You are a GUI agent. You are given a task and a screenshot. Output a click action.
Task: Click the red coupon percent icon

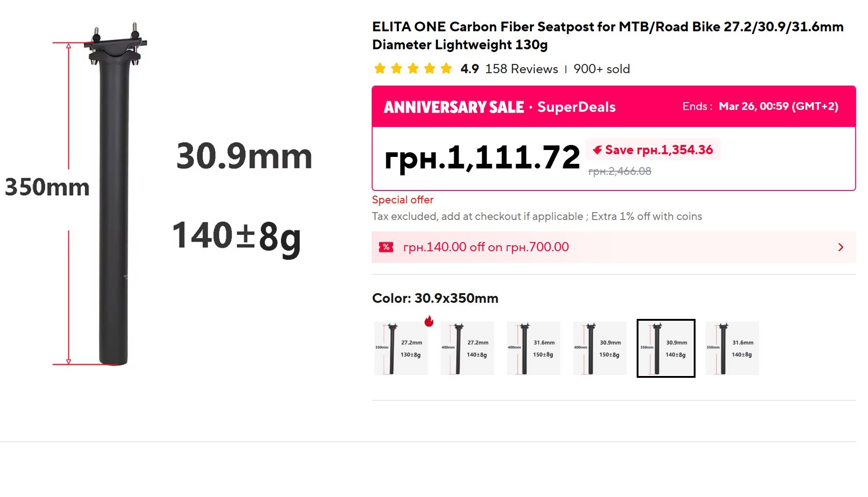386,247
